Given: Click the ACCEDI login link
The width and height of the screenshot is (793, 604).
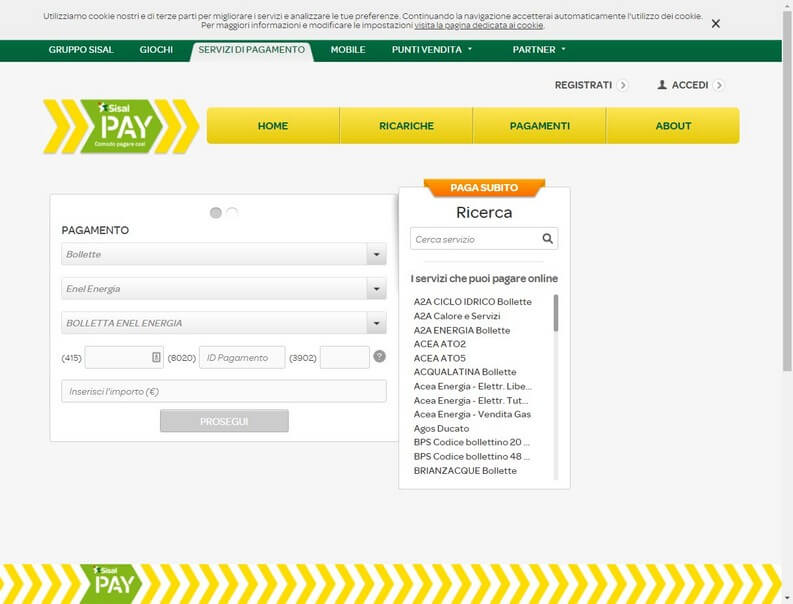Looking at the screenshot, I should tap(690, 85).
